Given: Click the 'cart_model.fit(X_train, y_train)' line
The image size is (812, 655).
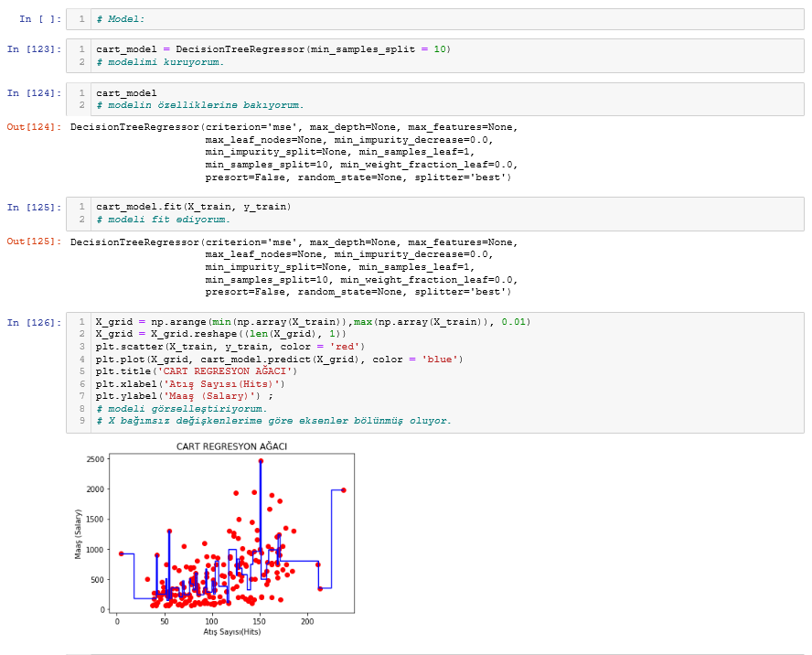Looking at the screenshot, I should pyautogui.click(x=194, y=207).
